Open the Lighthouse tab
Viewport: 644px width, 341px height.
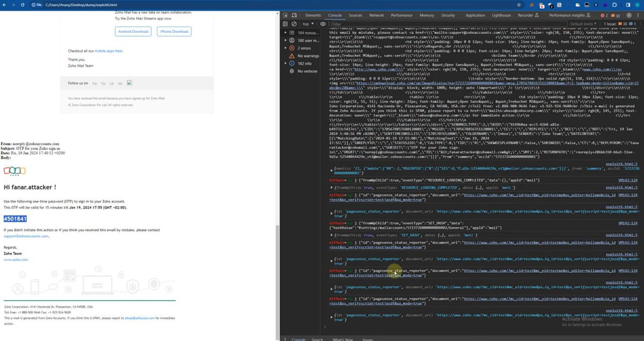pyautogui.click(x=501, y=16)
